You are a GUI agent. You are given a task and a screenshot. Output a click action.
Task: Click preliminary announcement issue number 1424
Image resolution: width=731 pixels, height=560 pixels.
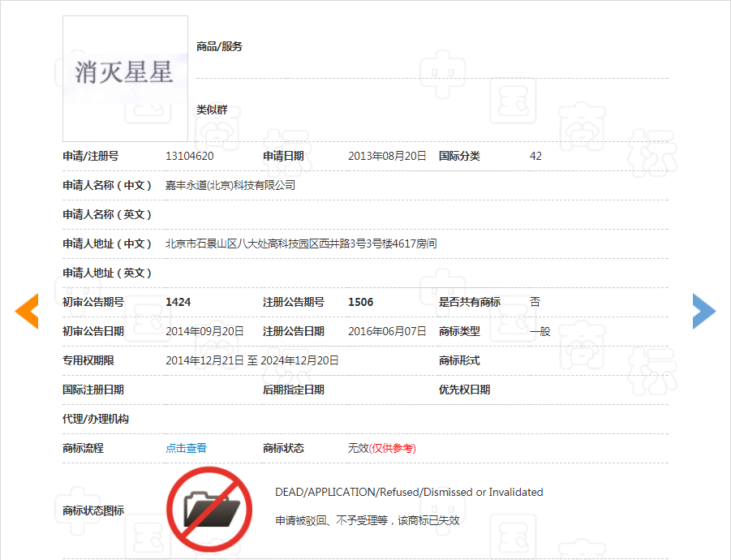pyautogui.click(x=178, y=302)
